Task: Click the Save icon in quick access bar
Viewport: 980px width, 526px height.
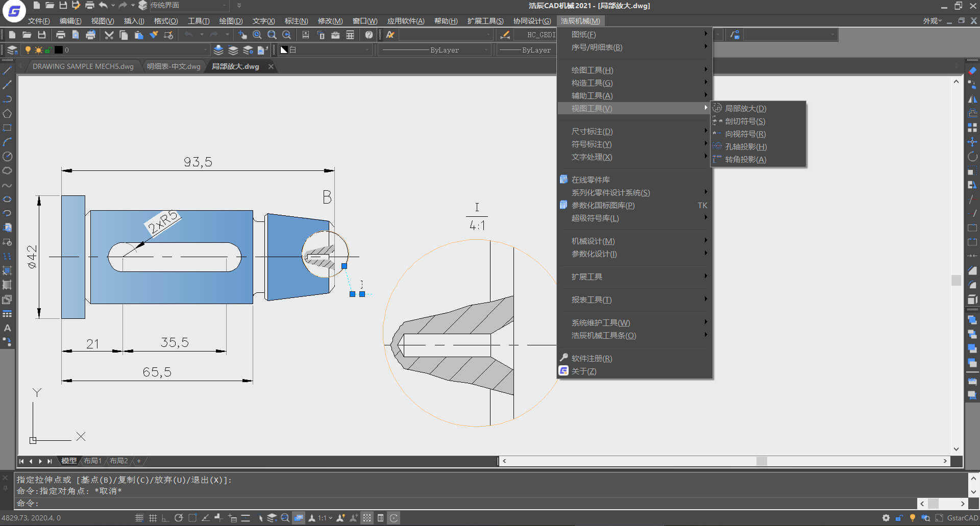Action: pyautogui.click(x=63, y=6)
